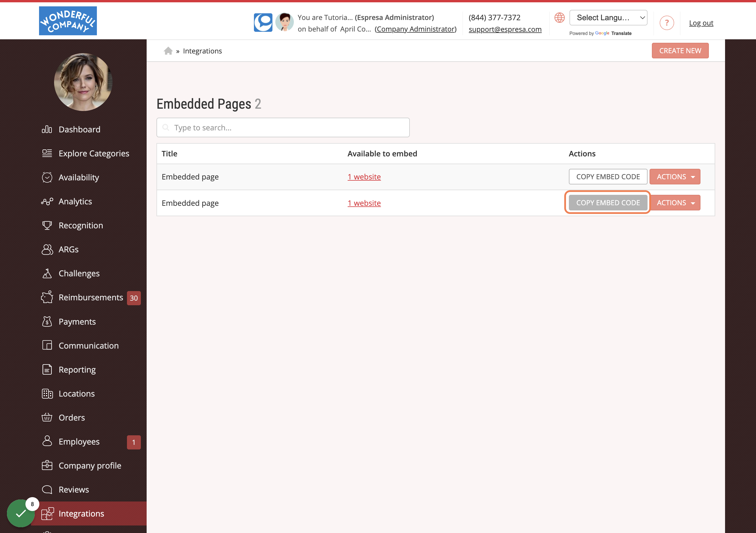Screen dimensions: 756x533
Task: Click the Reimbursements 30 badge
Action: 134,298
